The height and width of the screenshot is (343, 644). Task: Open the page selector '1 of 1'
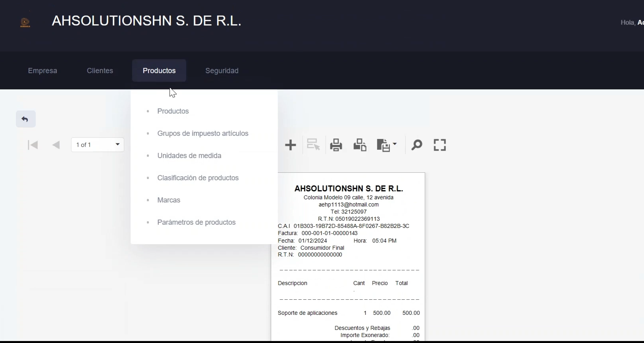tap(98, 145)
